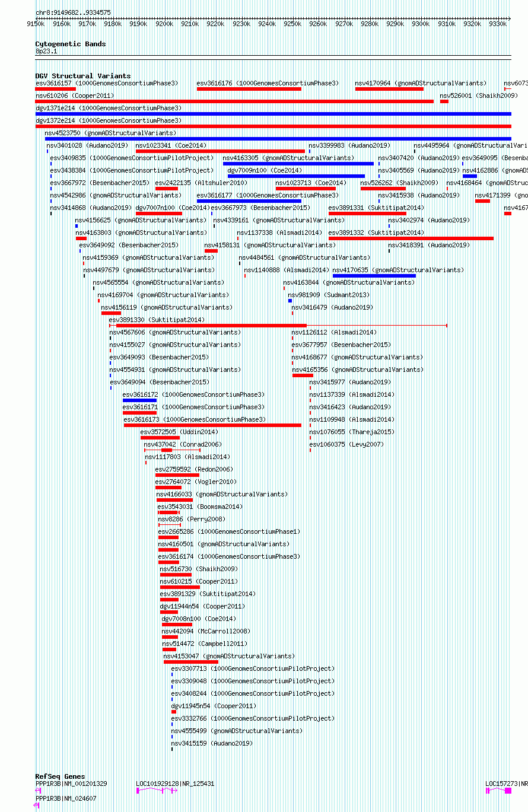Click the 9250k position on ruler
This screenshot has height=812, width=528.
click(x=292, y=24)
